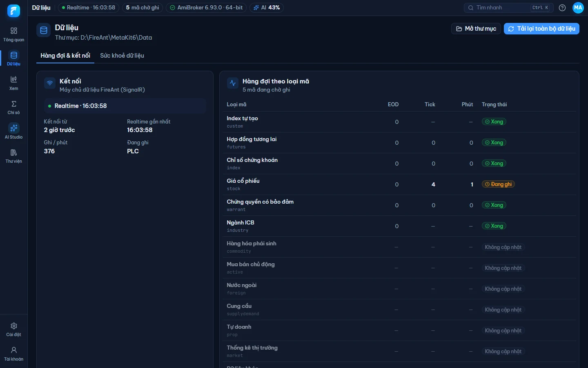Click the AmiBroker 6.93.0 64-bit status chip
Image resolution: width=588 pixels, height=368 pixels.
click(206, 8)
